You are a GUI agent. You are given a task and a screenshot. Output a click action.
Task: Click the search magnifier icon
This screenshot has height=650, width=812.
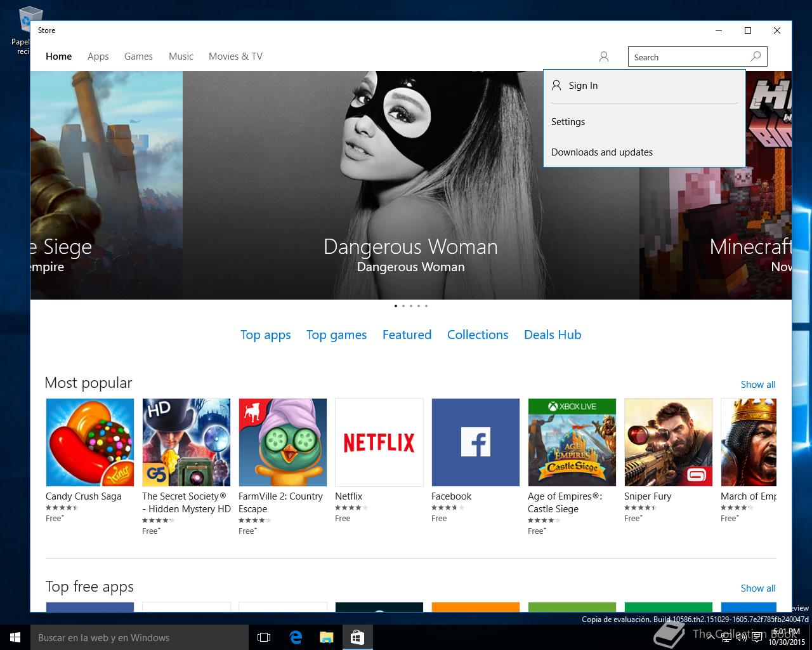756,56
